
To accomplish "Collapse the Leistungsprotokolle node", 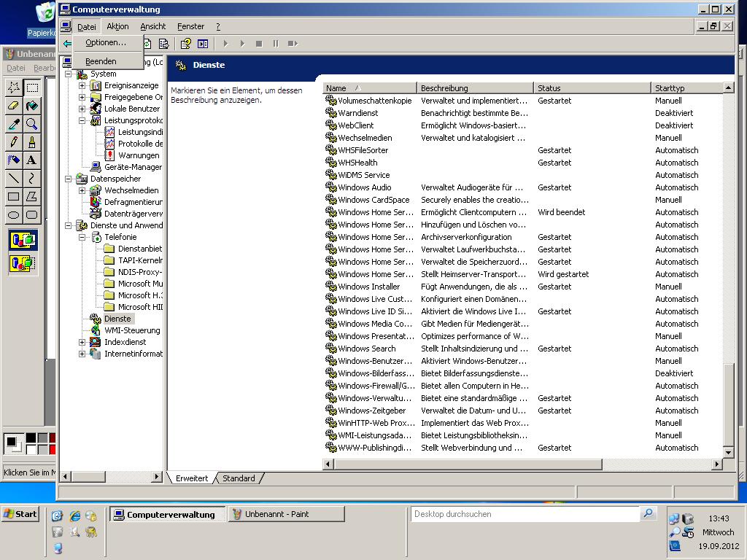I will click(x=82, y=120).
